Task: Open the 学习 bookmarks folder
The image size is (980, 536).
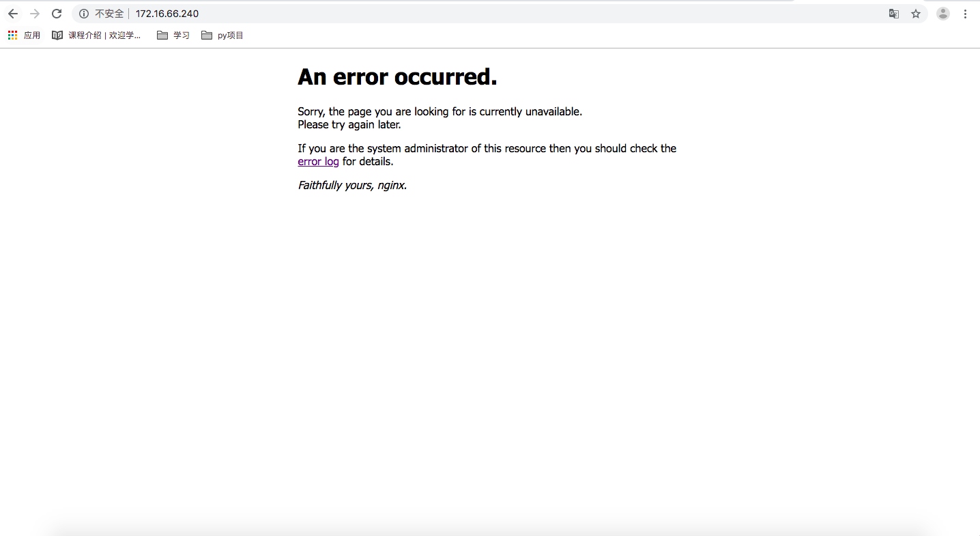Action: (173, 35)
